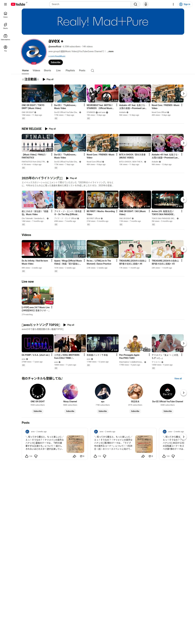
Task: Open options for J-POP avex 24/7 live
Action: (52, 308)
